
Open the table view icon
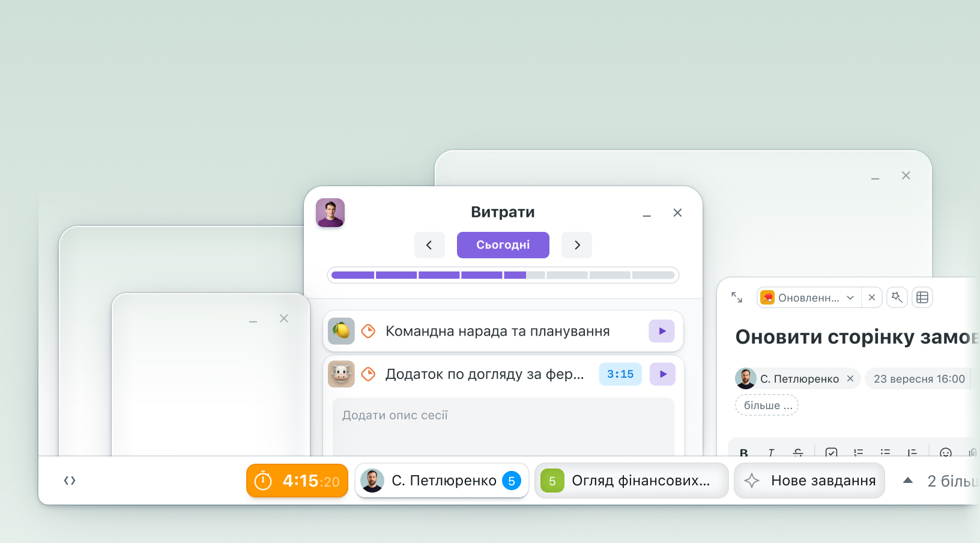pos(922,297)
